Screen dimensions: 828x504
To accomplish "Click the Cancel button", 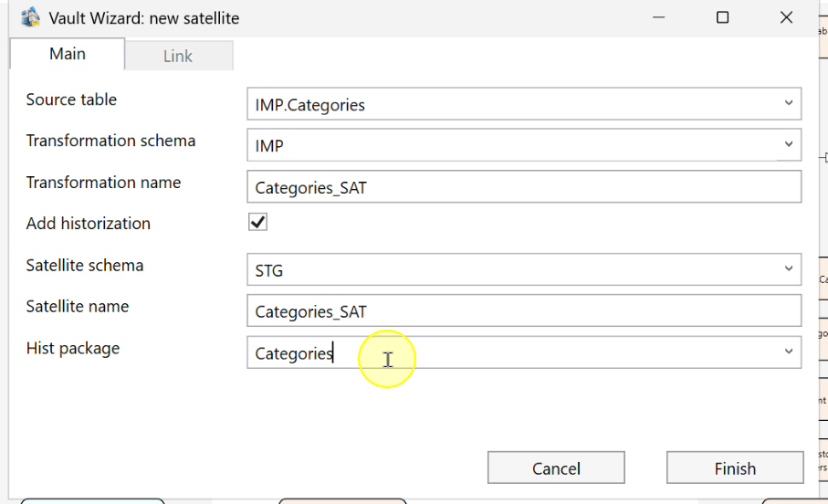I will [556, 467].
